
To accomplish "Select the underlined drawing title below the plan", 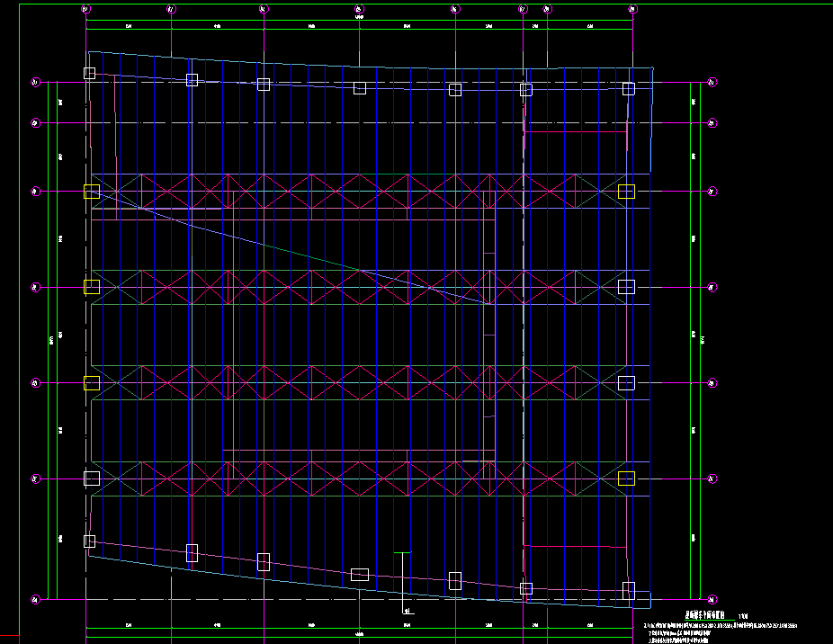I will (704, 615).
